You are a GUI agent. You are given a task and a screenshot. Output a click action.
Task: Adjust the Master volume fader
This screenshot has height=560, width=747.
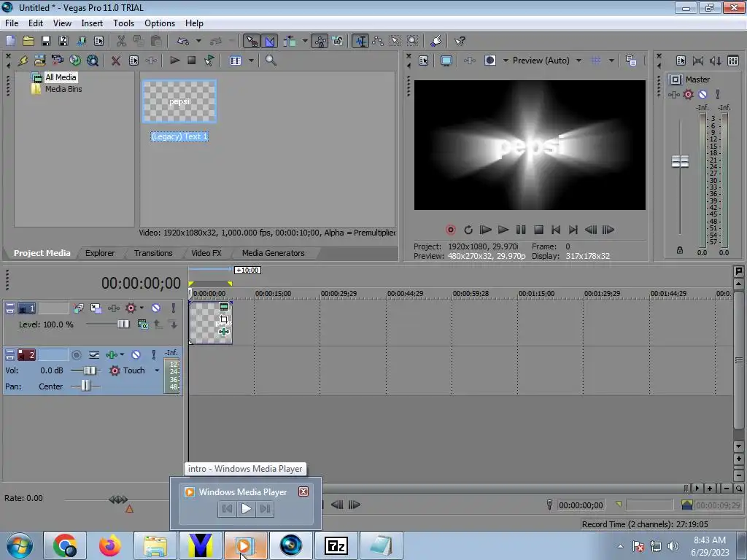click(680, 162)
